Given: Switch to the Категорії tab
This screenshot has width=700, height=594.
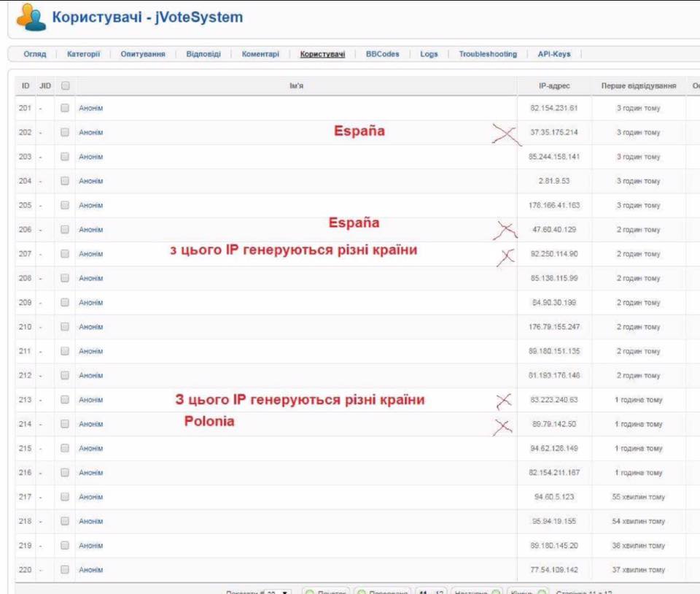Looking at the screenshot, I should (83, 54).
